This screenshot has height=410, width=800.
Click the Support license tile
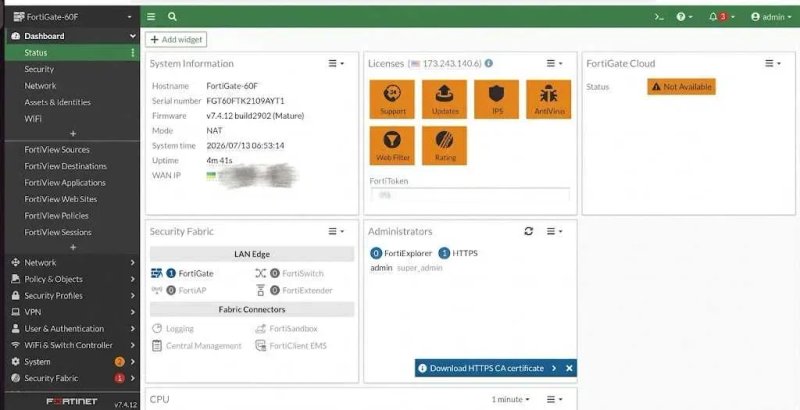tap(392, 99)
